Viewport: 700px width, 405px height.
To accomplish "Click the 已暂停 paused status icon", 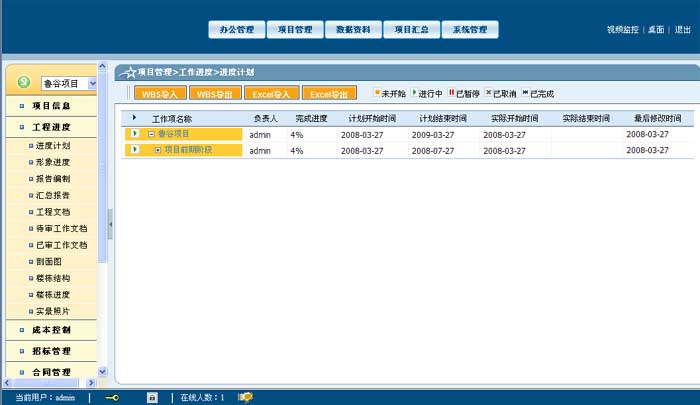I will [451, 93].
